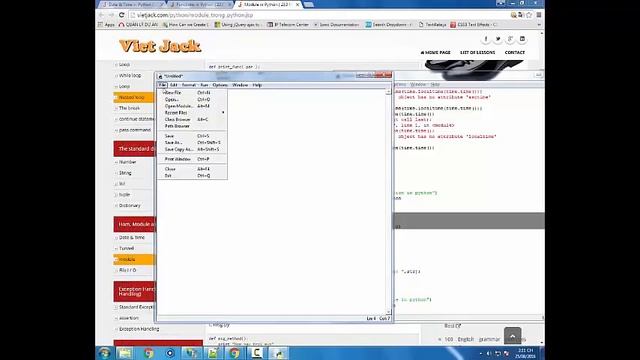The height and width of the screenshot is (360, 640).
Task: Open the pass command sidebar lesson
Action: click(x=135, y=130)
